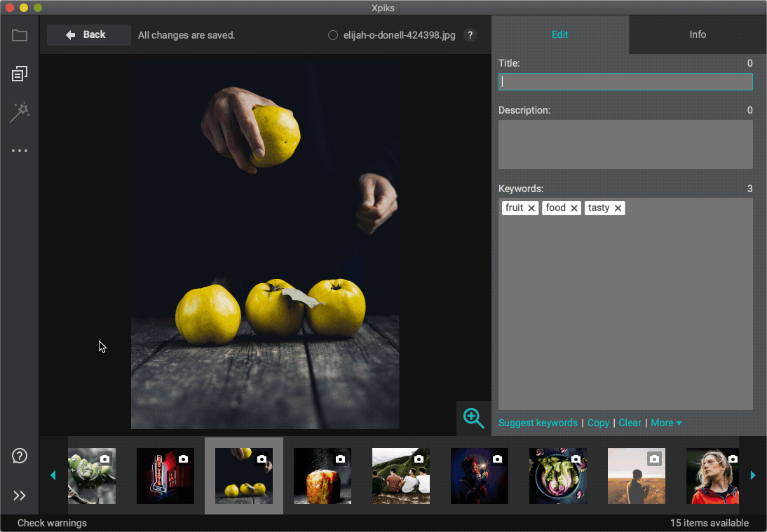Click the documents list sidebar icon
767x532 pixels.
20,74
